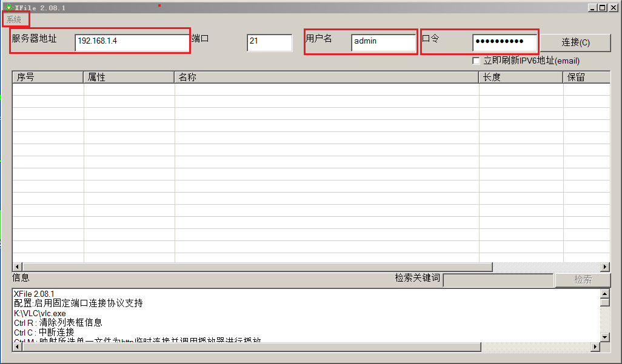This screenshot has width=622, height=364.
Task: Select the 长度 column header
Action: 520,78
